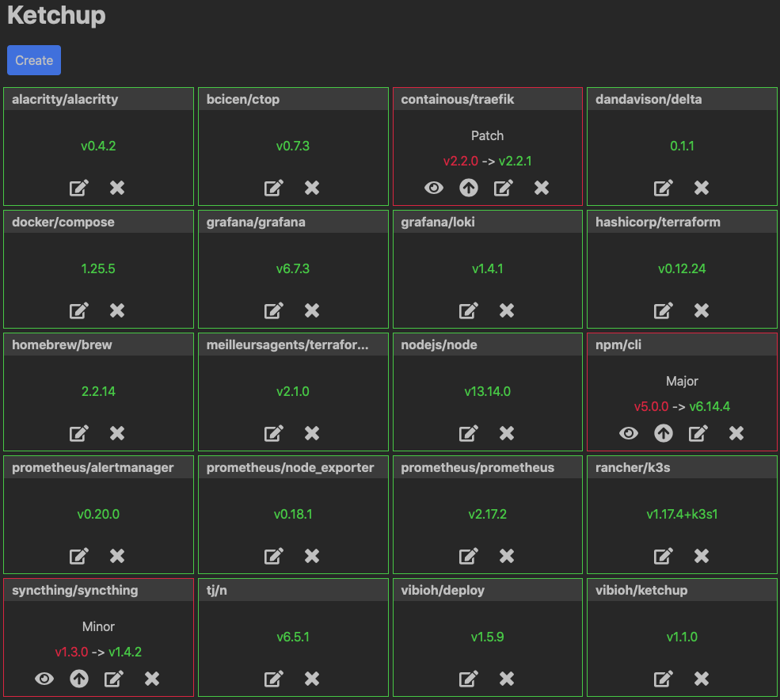
Task: Edit the vibioh/deploy card
Action: click(468, 679)
